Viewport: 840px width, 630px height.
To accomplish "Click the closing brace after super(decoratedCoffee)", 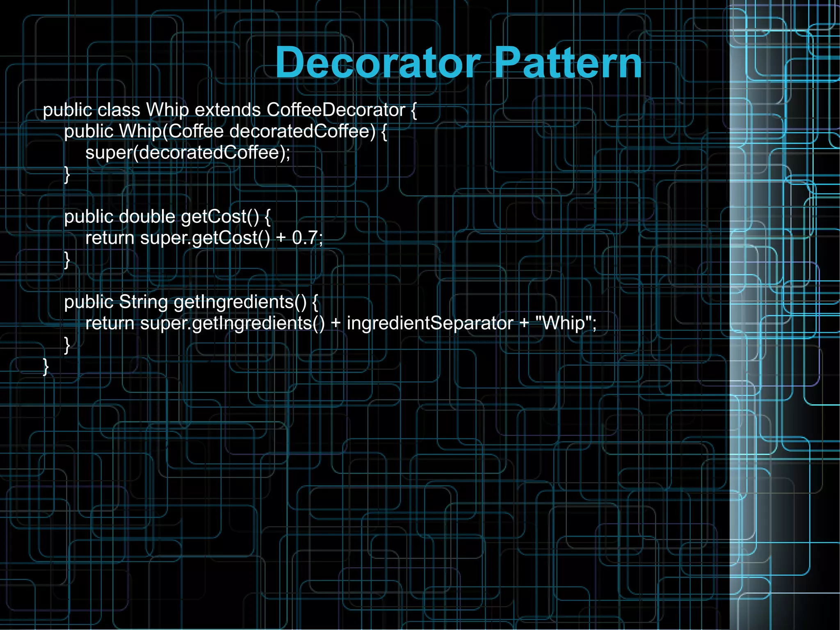I will pos(67,174).
